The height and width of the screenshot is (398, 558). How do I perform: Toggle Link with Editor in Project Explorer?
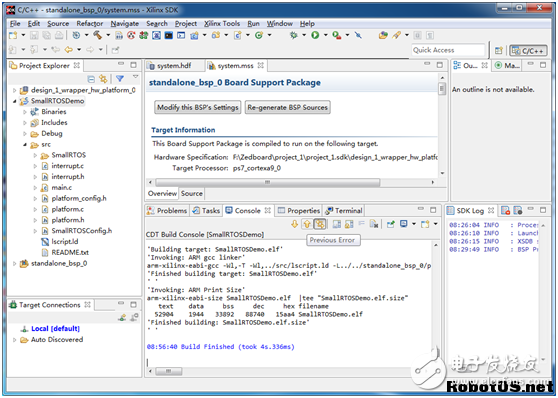pos(103,79)
